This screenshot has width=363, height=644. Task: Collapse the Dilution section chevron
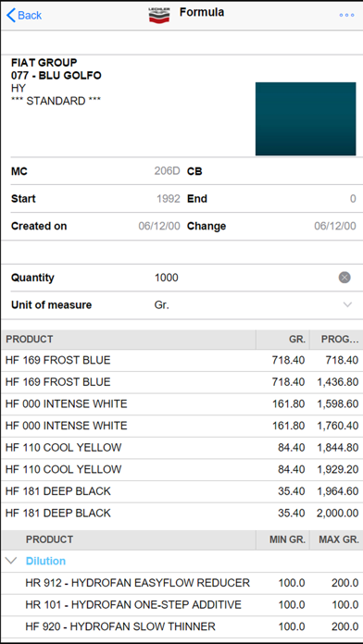12,561
